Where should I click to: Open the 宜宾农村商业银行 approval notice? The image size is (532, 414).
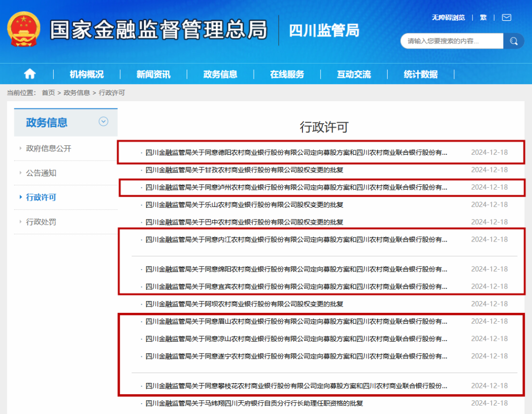[x=296, y=286]
